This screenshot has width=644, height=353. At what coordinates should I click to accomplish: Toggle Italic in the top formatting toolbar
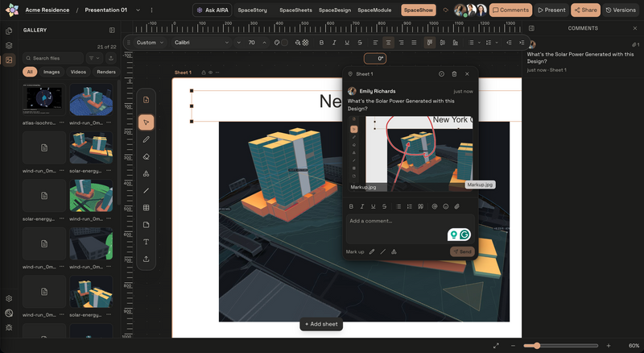[334, 43]
